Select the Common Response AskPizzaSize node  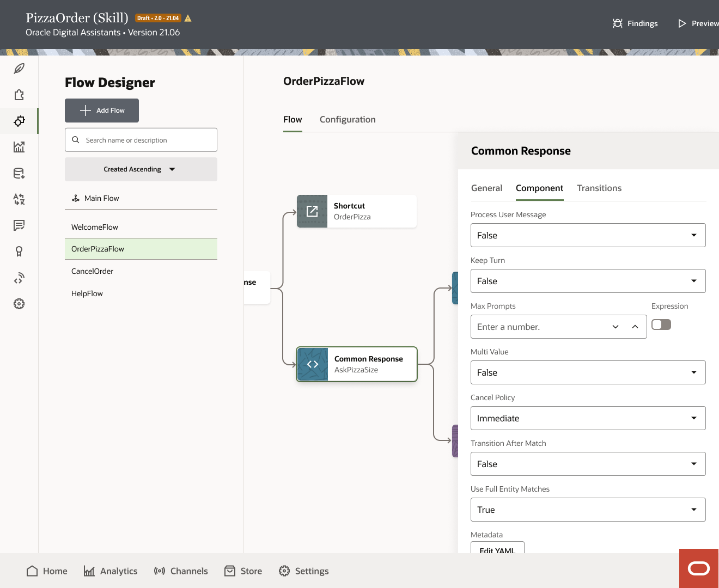click(357, 364)
